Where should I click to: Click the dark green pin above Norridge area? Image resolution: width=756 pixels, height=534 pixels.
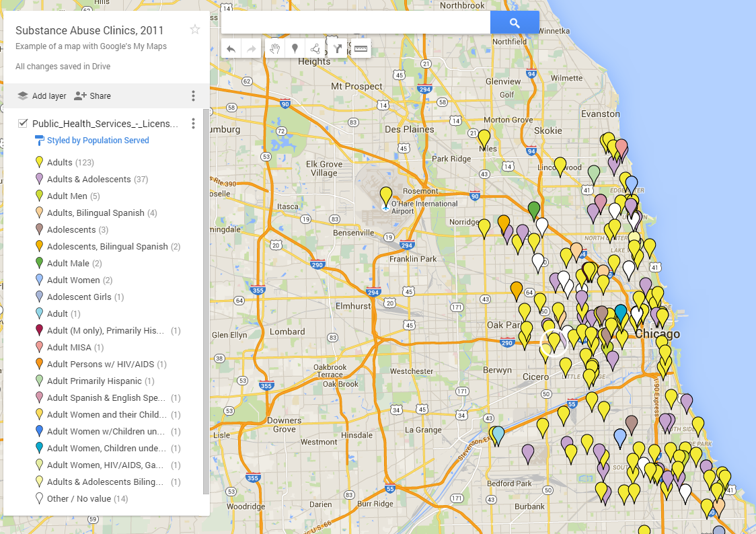click(x=534, y=211)
